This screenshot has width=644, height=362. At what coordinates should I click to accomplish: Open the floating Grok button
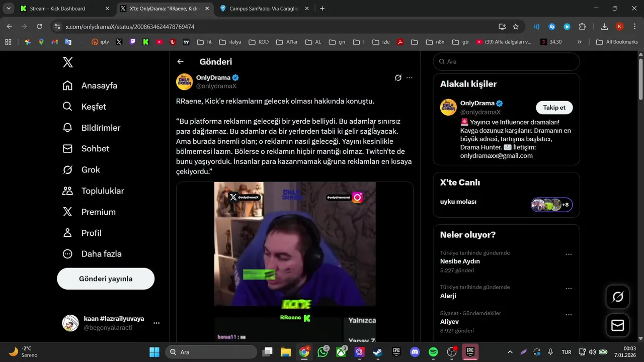click(x=617, y=297)
